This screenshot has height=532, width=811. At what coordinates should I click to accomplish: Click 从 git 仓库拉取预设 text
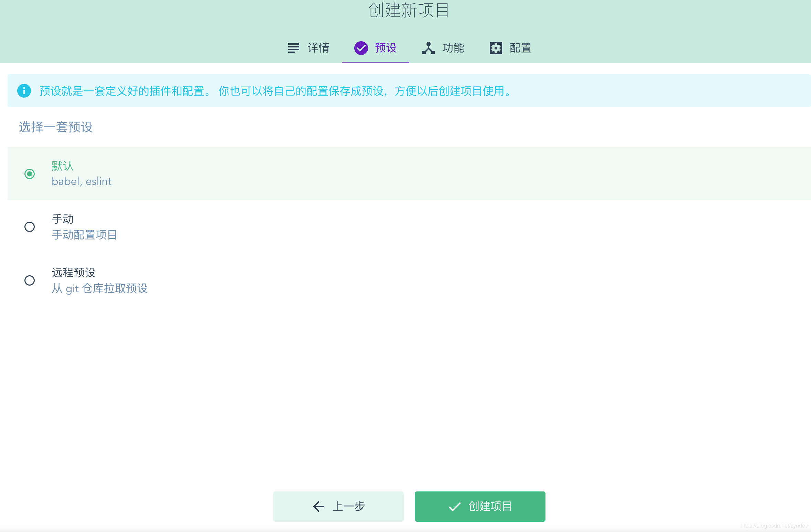click(x=100, y=288)
